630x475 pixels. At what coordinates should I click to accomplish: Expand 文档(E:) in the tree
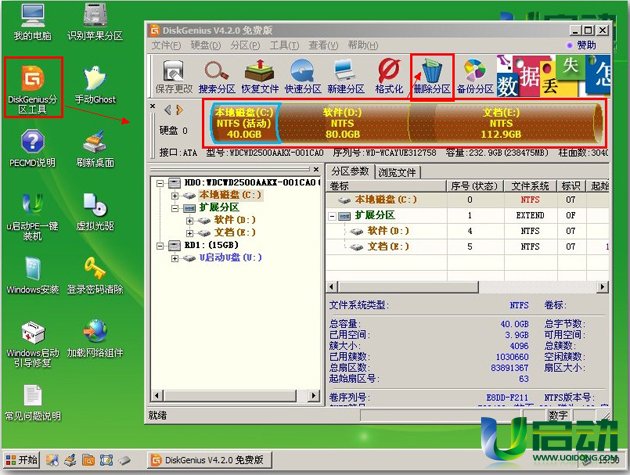[190, 233]
